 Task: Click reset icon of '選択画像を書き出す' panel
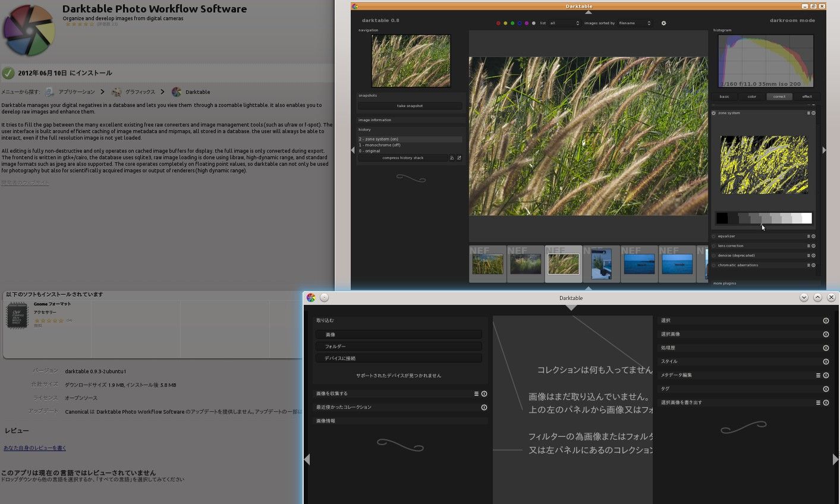(x=826, y=402)
